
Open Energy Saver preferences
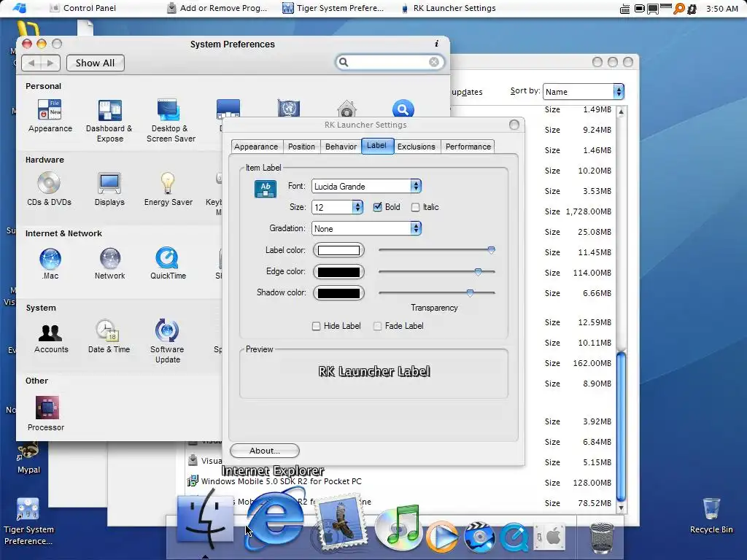click(169, 189)
